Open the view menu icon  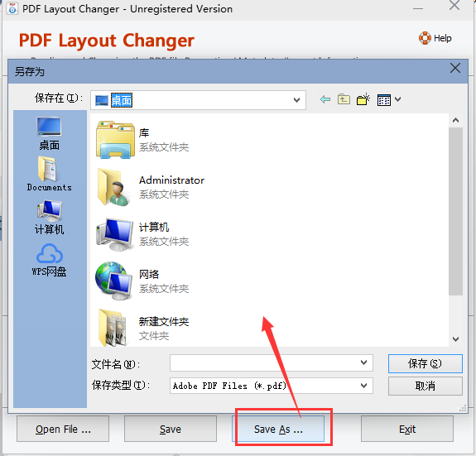coord(384,100)
